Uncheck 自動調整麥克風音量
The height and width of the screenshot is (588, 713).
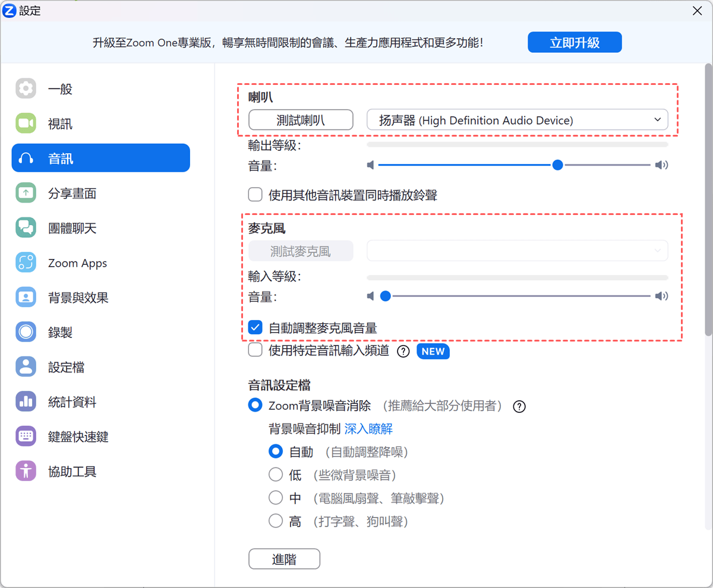pos(255,327)
